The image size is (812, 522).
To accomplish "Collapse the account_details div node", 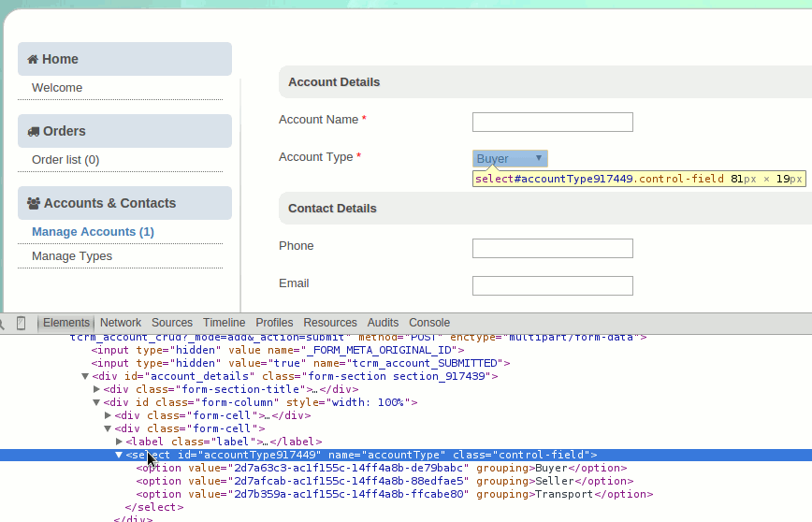I will (x=86, y=376).
